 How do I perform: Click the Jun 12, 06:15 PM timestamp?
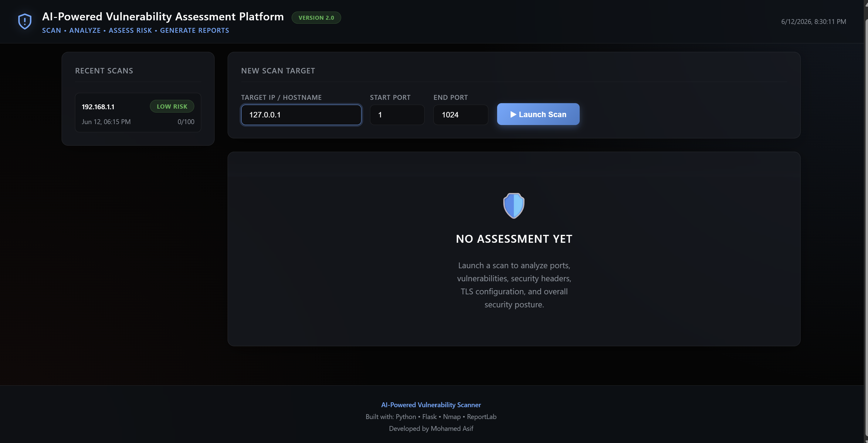(106, 122)
